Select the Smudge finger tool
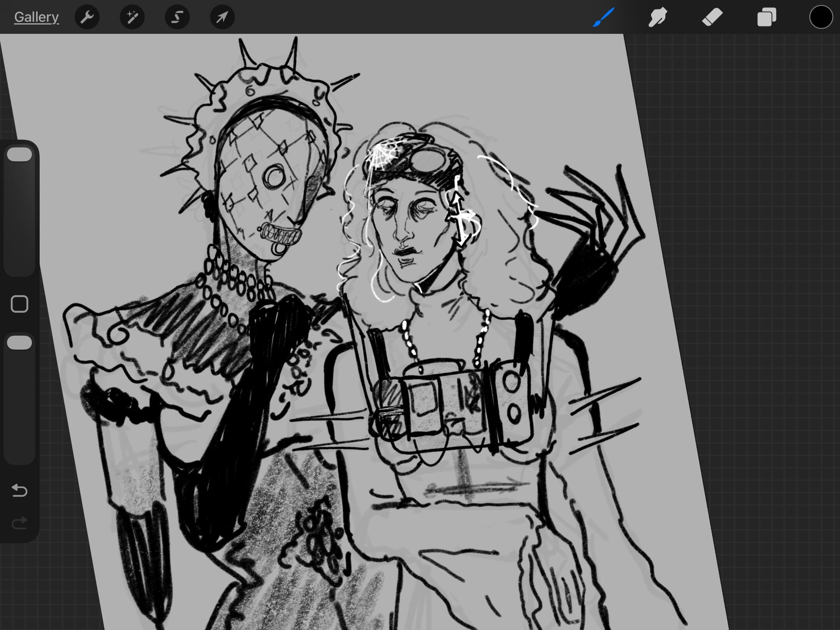The width and height of the screenshot is (840, 630). point(658,17)
